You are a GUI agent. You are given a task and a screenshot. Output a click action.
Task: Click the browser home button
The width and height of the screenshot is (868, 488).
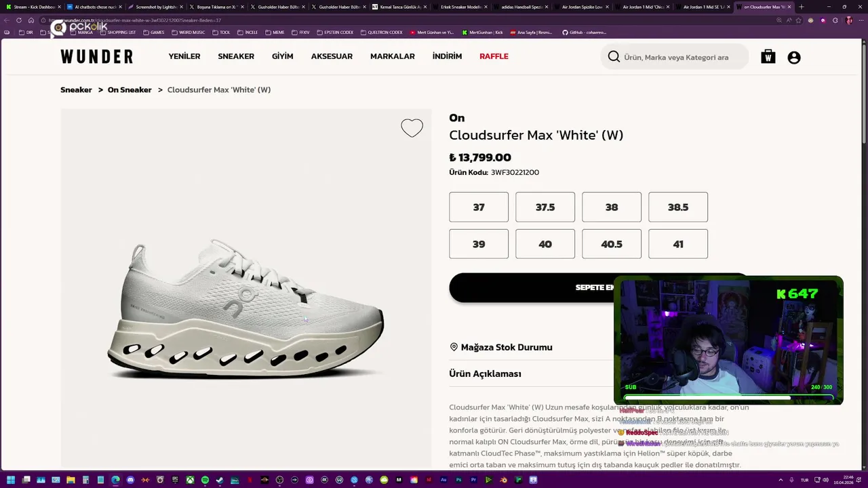31,20
